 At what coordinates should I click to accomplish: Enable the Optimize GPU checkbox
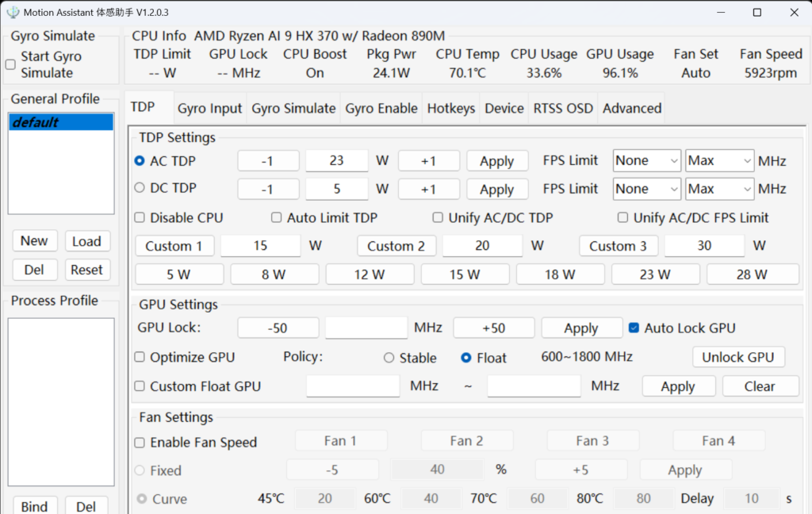click(x=140, y=357)
